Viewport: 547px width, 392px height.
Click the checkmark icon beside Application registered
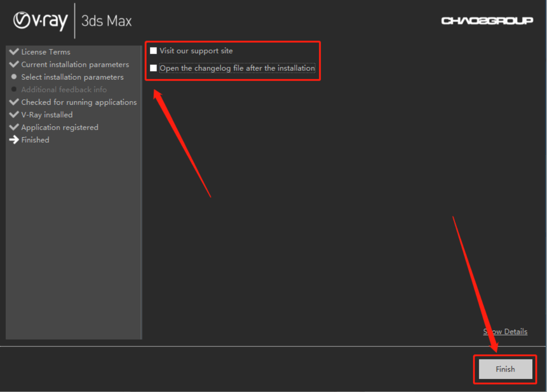14,127
